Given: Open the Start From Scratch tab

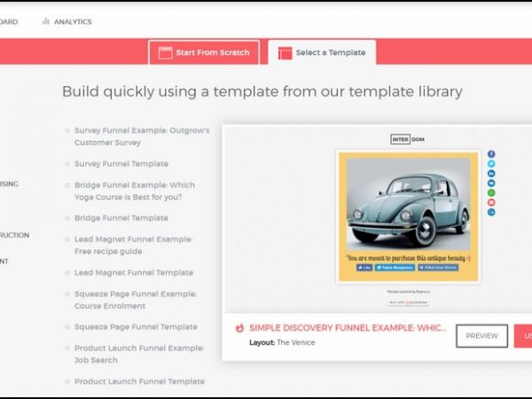Looking at the screenshot, I should (204, 52).
